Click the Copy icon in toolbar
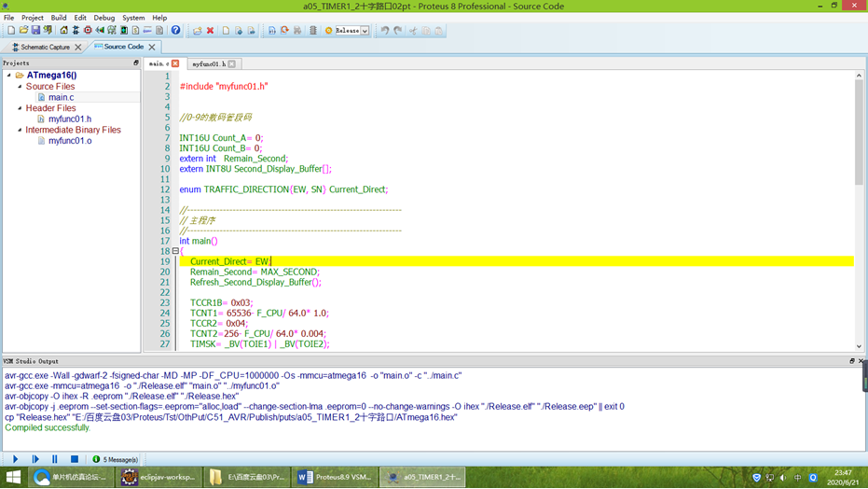The height and width of the screenshot is (489, 868). [x=426, y=31]
